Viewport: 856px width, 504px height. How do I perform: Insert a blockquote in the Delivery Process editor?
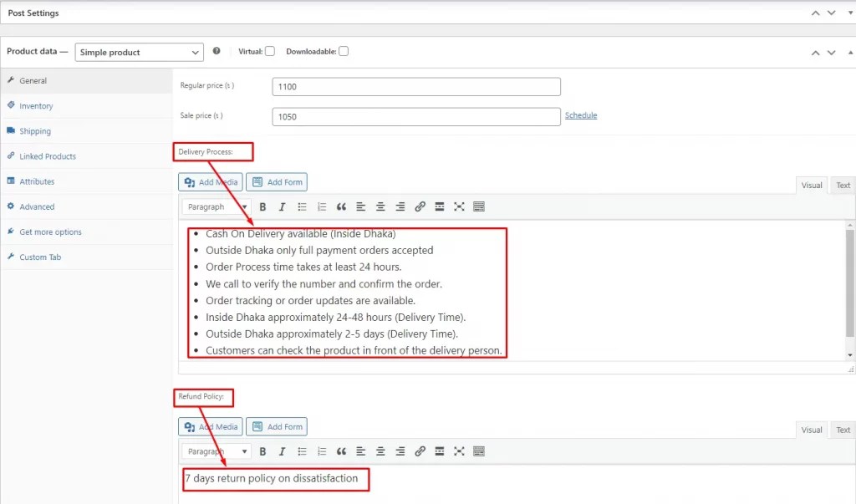(341, 206)
